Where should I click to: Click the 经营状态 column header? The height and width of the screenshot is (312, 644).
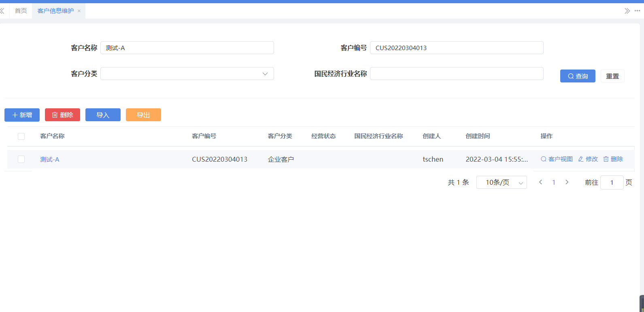click(323, 136)
